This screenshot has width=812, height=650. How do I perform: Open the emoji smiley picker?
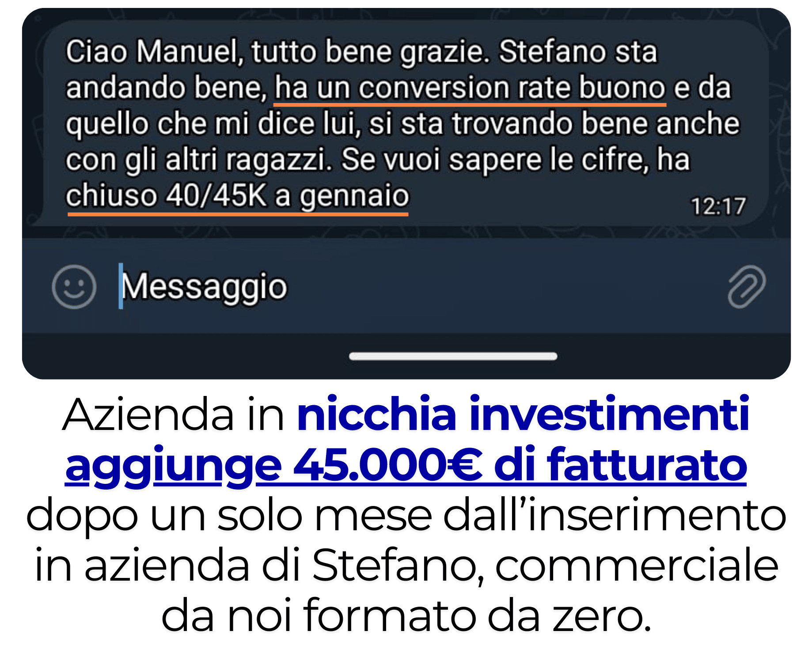point(74,287)
